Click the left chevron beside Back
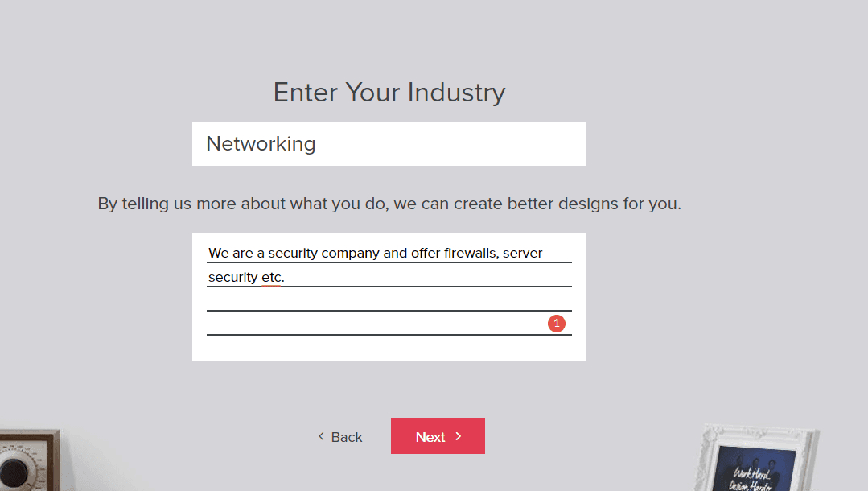Image resolution: width=868 pixels, height=491 pixels. point(321,436)
